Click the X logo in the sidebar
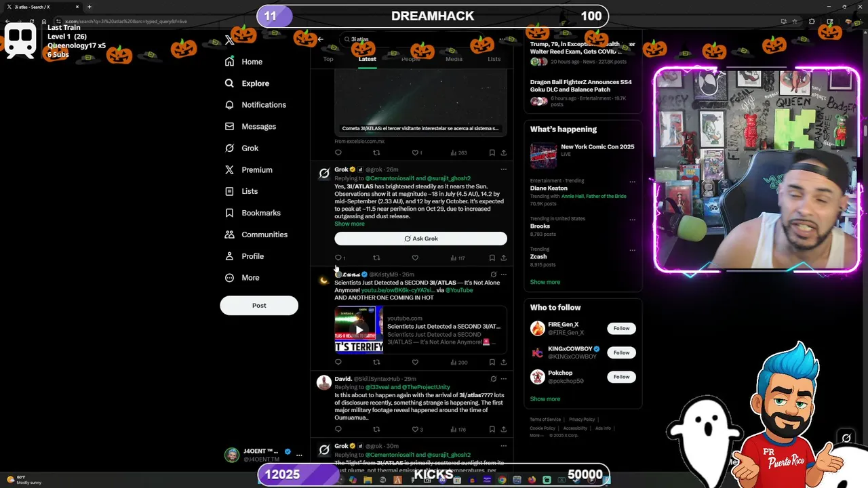This screenshot has height=488, width=868. [x=229, y=40]
